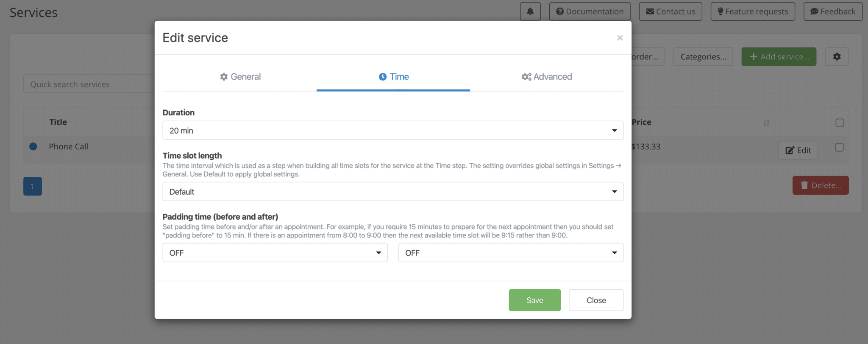Viewport: 868px width, 344px height.
Task: Click the green Save button
Action: (534, 300)
